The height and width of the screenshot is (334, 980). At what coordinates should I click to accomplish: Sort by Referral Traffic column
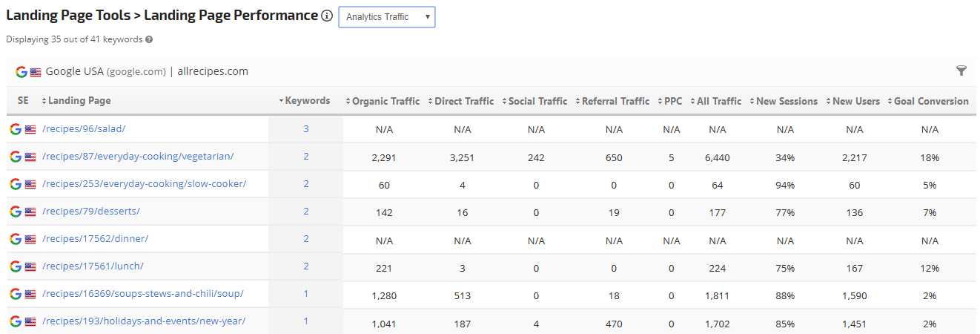(615, 102)
